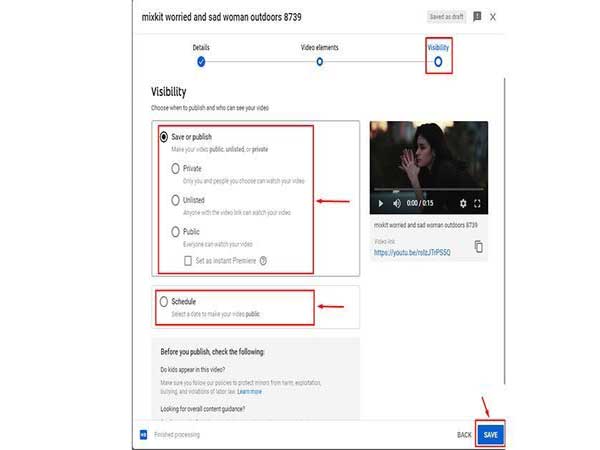Choose Unlisted visibility
600x450 pixels.
[176, 200]
